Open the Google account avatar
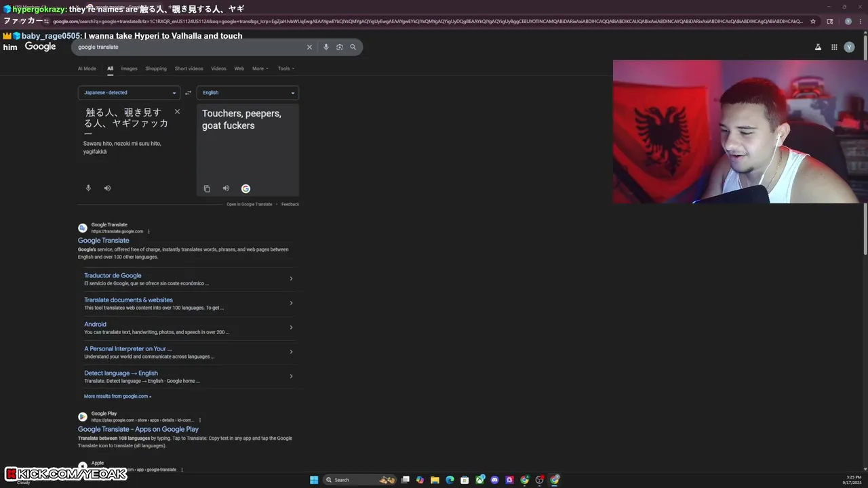Screen dimensions: 868x488 849,47
